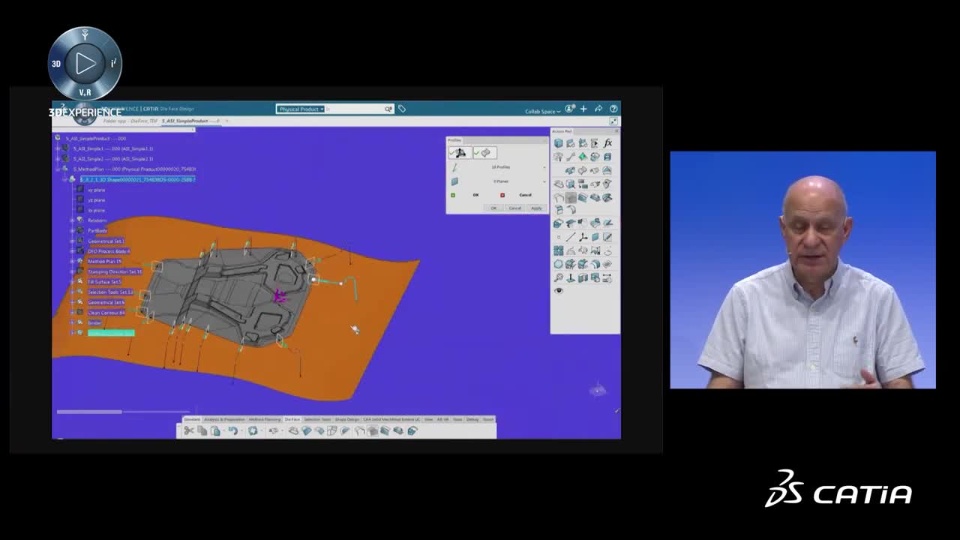Click the four-square grid icon in Action Pad
Image resolution: width=960 pixels, height=540 pixels.
pyautogui.click(x=558, y=251)
